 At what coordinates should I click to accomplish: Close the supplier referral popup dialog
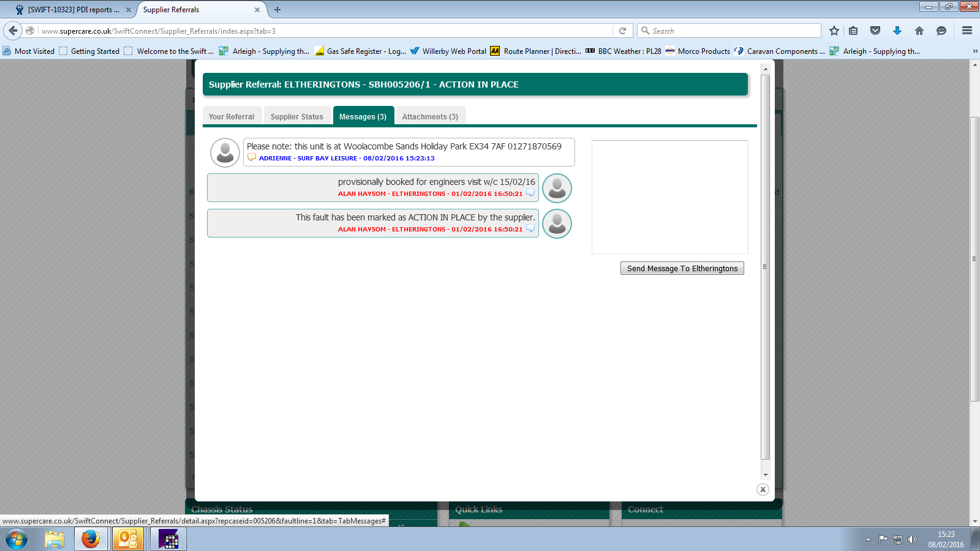[763, 489]
